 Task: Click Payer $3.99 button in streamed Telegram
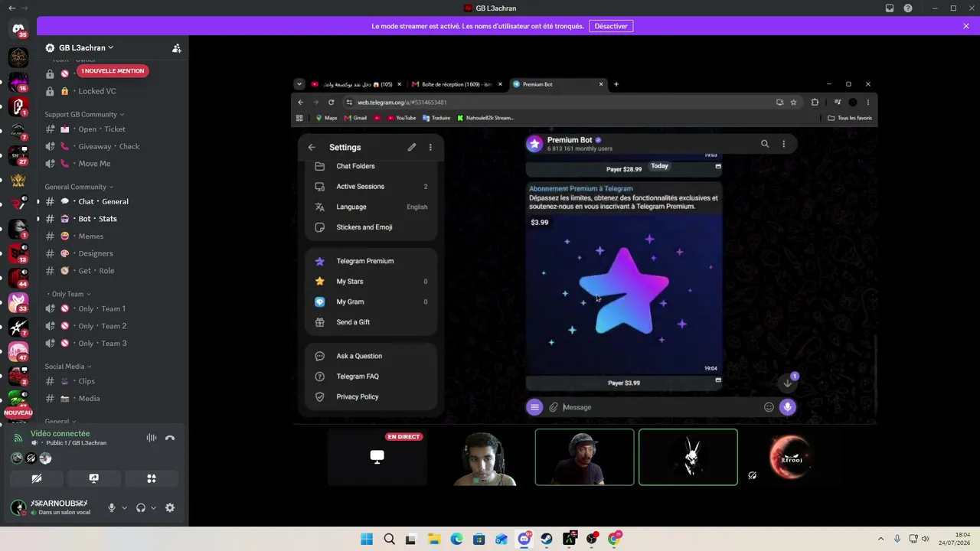[624, 383]
